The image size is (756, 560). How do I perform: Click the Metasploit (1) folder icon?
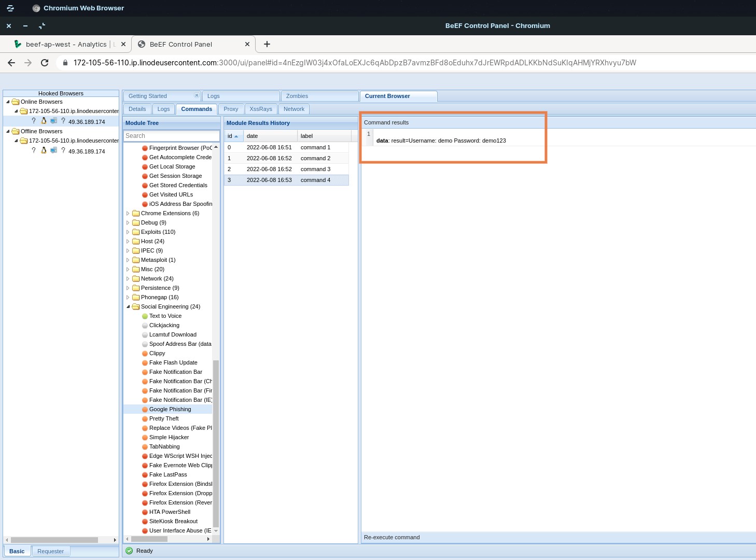[136, 260]
